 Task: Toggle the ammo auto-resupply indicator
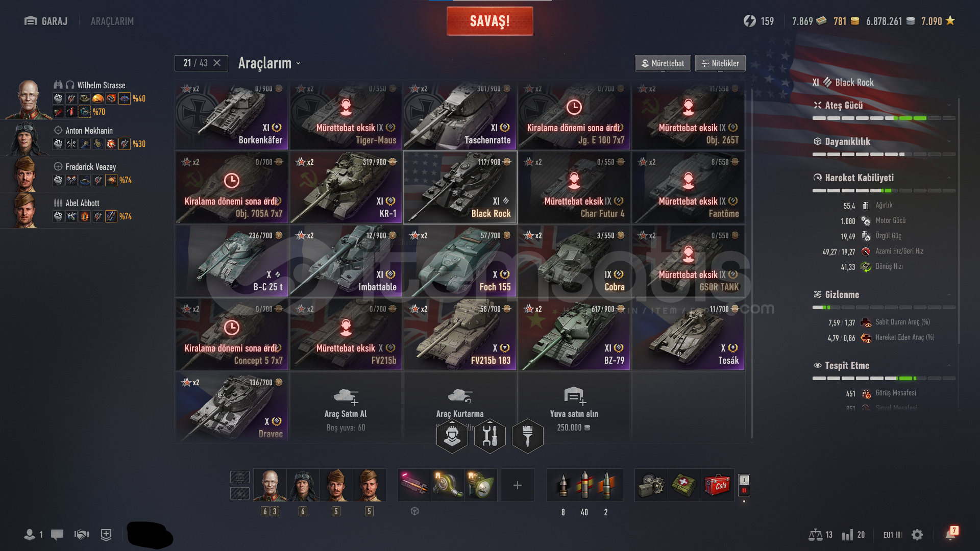coord(744,485)
